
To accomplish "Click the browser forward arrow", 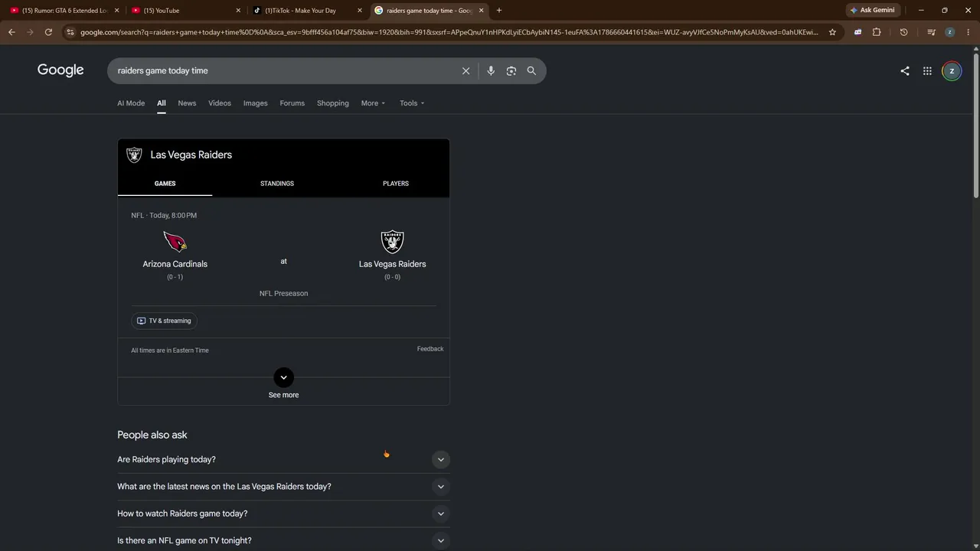I will click(x=30, y=32).
